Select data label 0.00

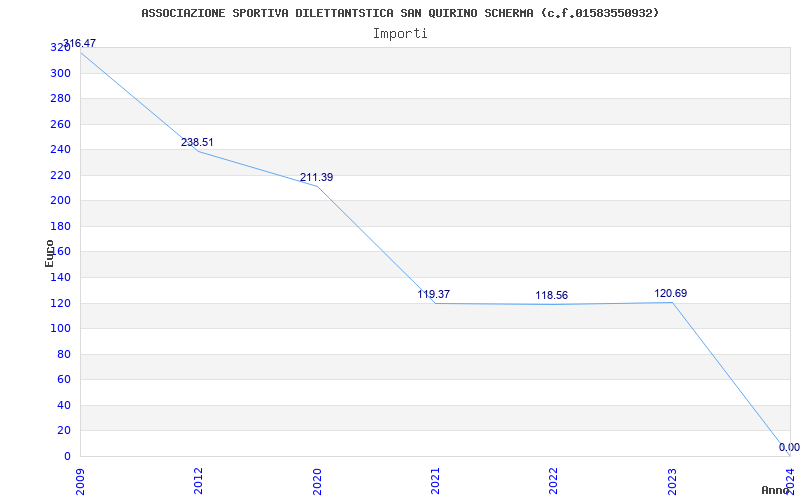coord(789,447)
